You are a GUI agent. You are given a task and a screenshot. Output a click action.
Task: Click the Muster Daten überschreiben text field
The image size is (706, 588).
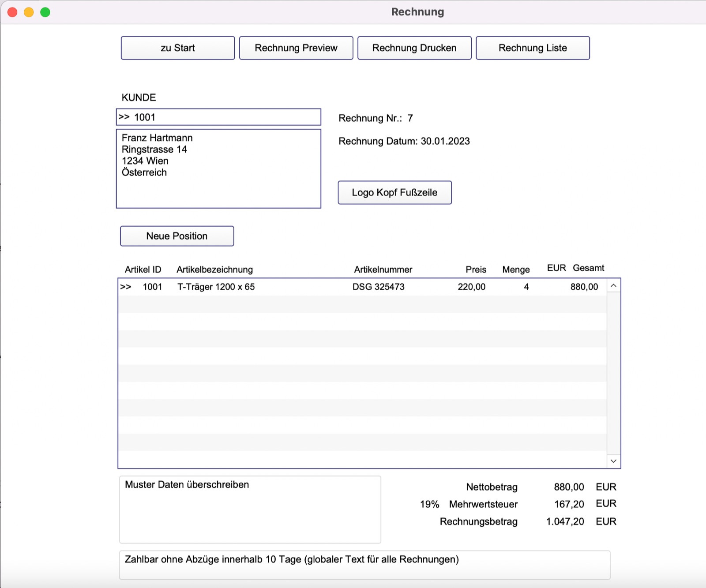coord(250,509)
